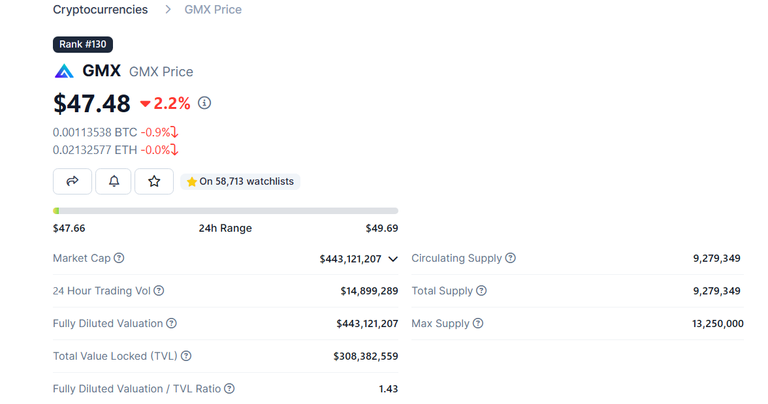
Task: Click the Total Value Locked (TVL) label
Action: [x=115, y=356]
